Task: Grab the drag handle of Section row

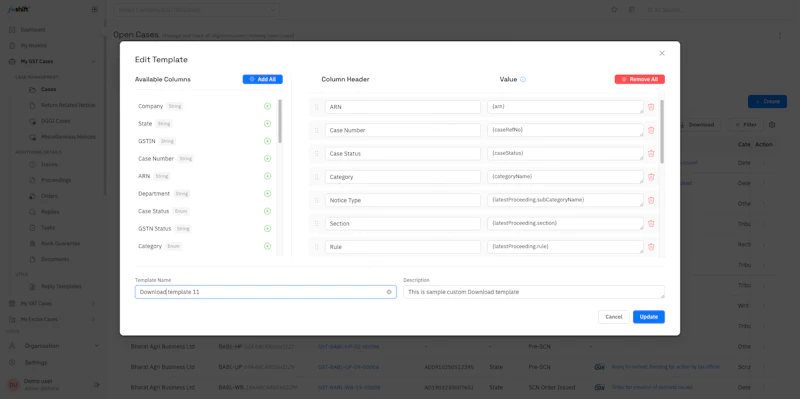Action: (316, 223)
